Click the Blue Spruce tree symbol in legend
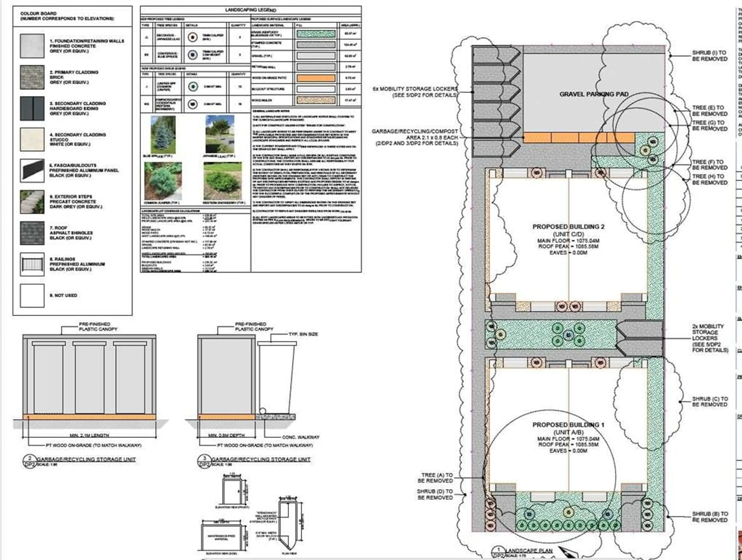742x560 pixels. (192, 55)
